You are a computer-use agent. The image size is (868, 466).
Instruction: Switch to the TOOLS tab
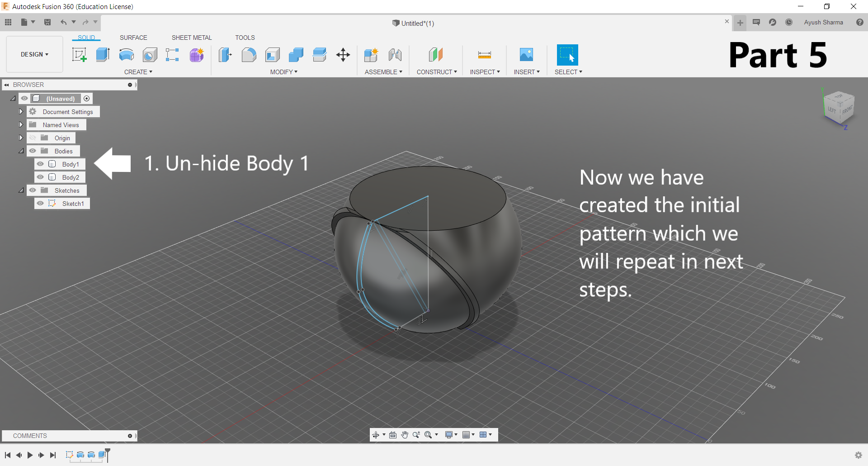(x=245, y=38)
